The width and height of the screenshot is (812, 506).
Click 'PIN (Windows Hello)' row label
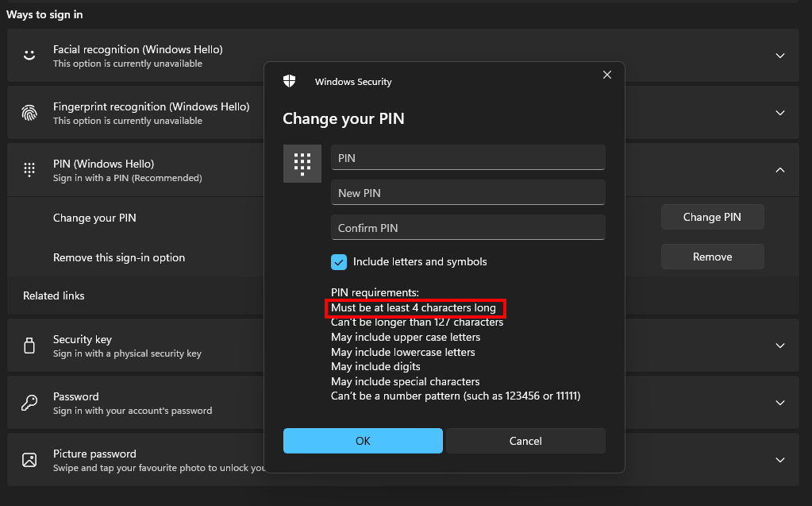pyautogui.click(x=103, y=164)
